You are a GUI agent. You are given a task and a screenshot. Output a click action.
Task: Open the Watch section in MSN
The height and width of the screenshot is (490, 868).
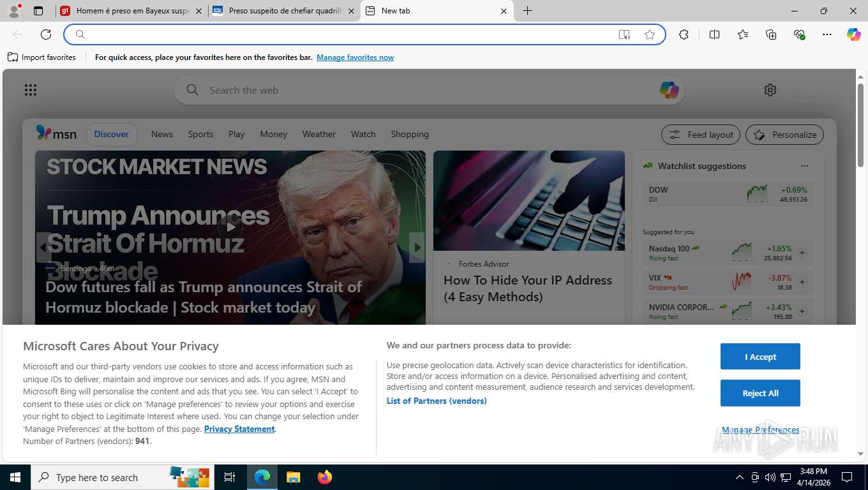tap(363, 134)
